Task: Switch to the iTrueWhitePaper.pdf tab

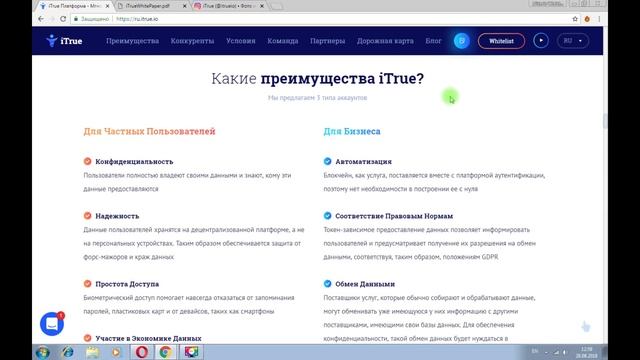Action: pos(151,6)
